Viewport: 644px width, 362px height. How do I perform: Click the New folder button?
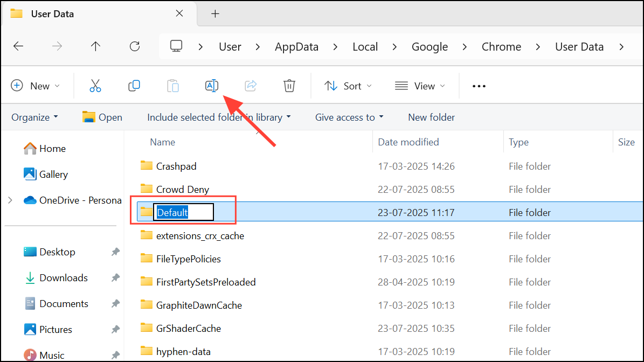(x=431, y=117)
